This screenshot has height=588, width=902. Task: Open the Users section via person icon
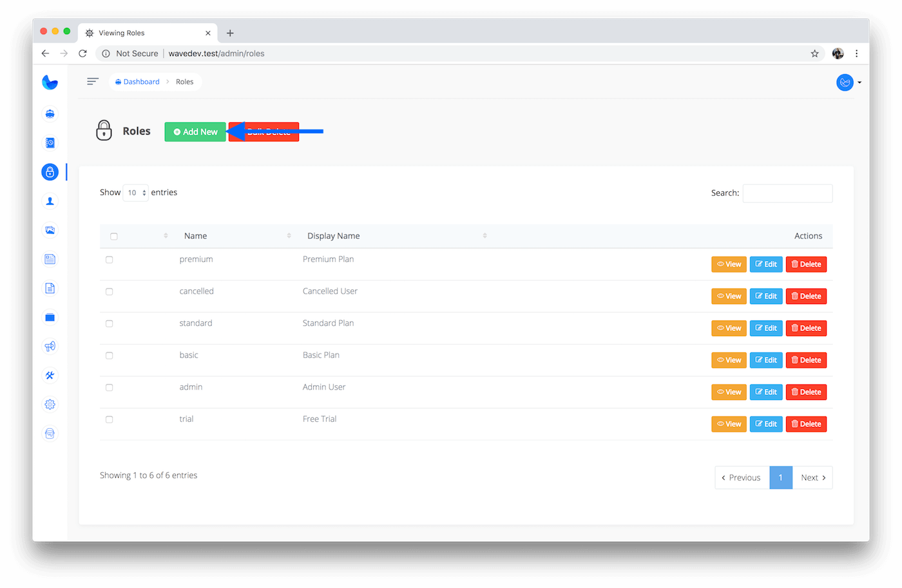click(50, 201)
